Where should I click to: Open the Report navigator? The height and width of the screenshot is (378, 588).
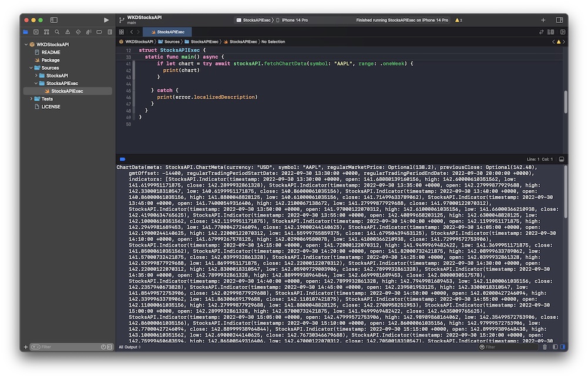(110, 32)
